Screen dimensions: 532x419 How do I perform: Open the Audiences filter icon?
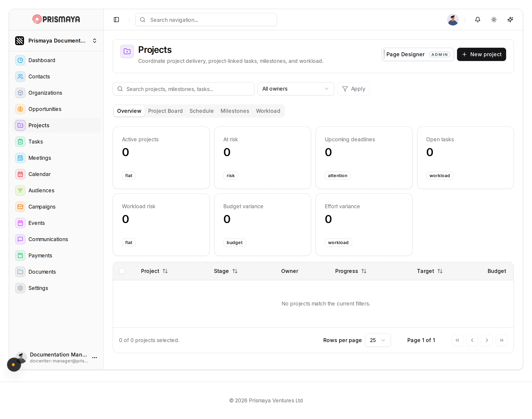(x=20, y=190)
